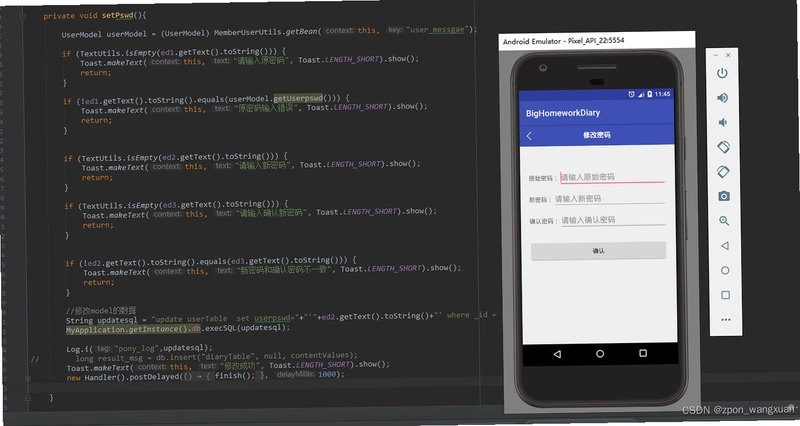Focus the 请输入原始密码 input field
Image resolution: width=800 pixels, height=426 pixels.
[x=612, y=177]
